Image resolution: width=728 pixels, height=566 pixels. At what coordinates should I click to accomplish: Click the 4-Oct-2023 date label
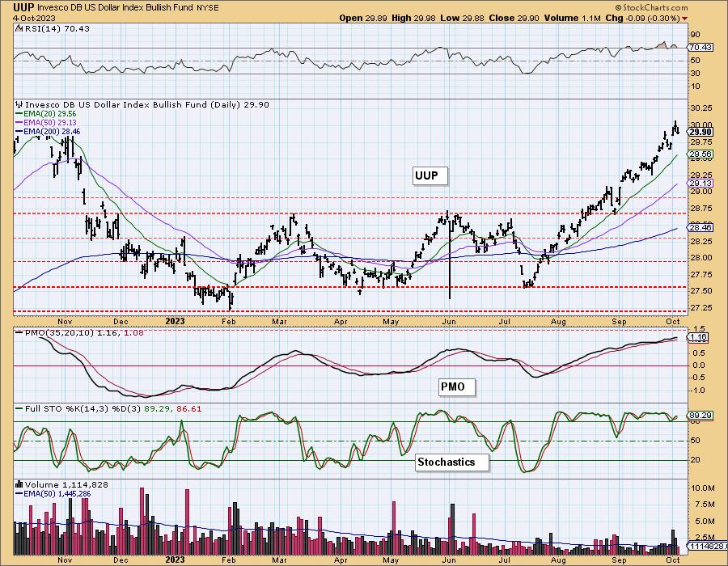(34, 18)
